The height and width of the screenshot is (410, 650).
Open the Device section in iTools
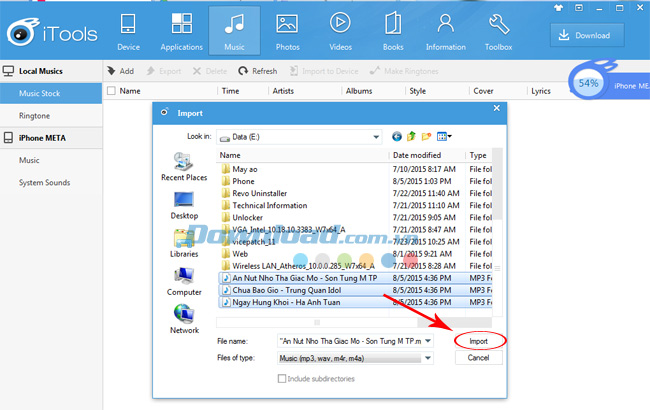pos(128,30)
